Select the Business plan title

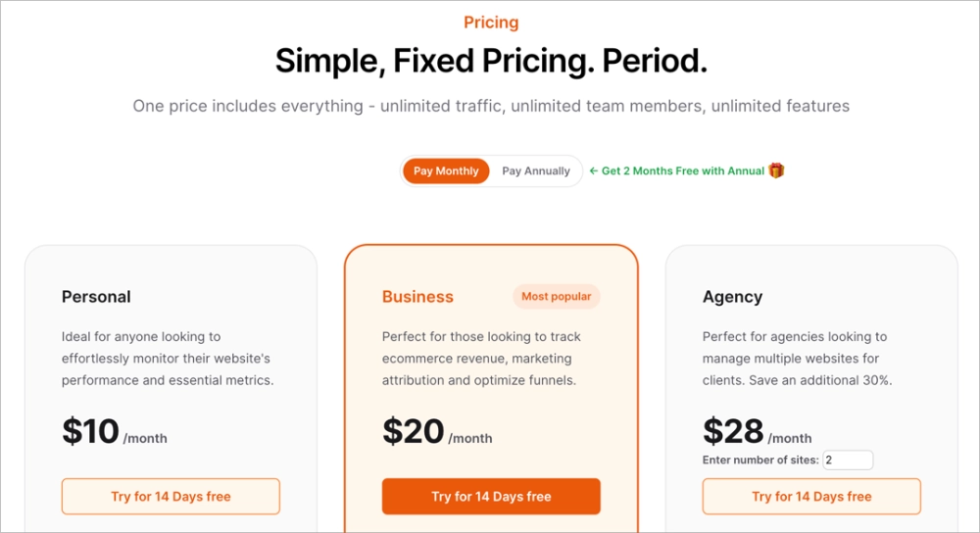pyautogui.click(x=417, y=297)
